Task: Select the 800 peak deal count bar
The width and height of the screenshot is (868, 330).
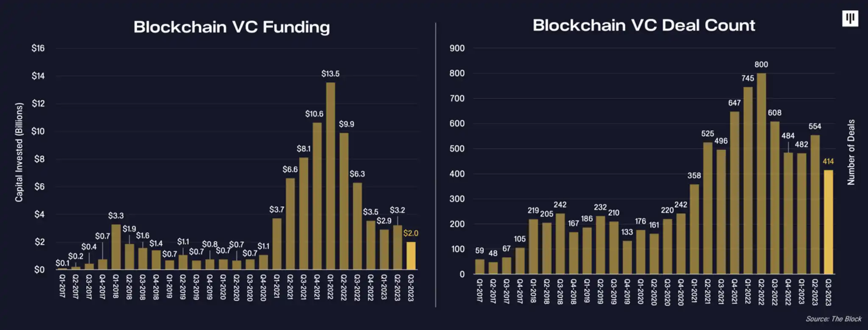Action: tap(761, 173)
